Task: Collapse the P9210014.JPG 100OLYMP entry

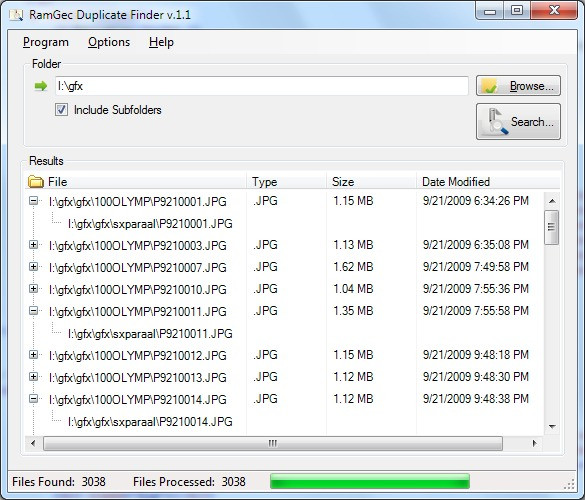Action: (x=34, y=399)
